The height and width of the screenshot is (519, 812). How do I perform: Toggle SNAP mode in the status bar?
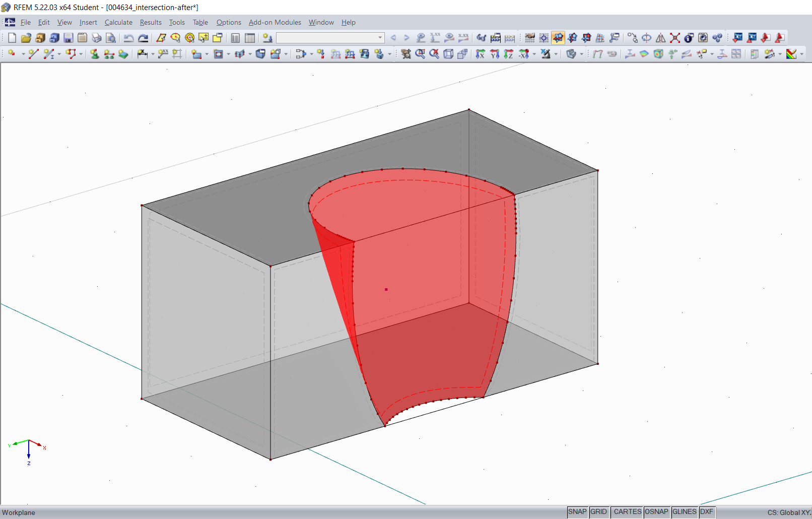tap(577, 511)
